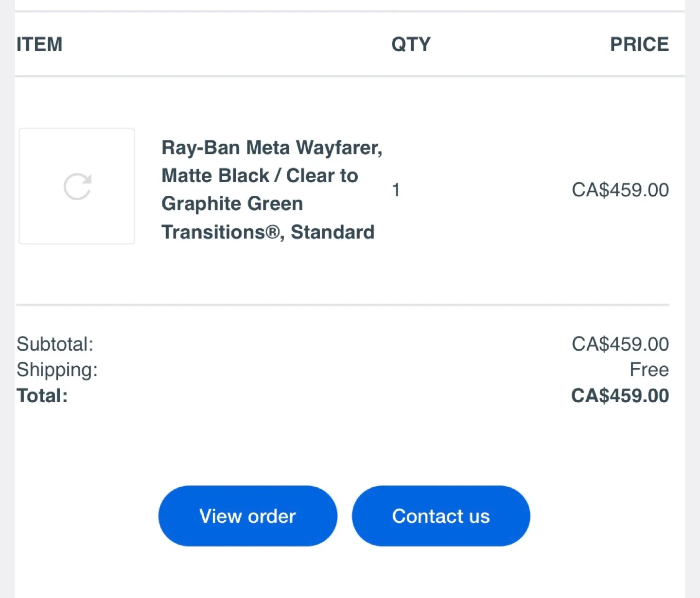
Task: Select the bold Total label
Action: click(x=42, y=395)
